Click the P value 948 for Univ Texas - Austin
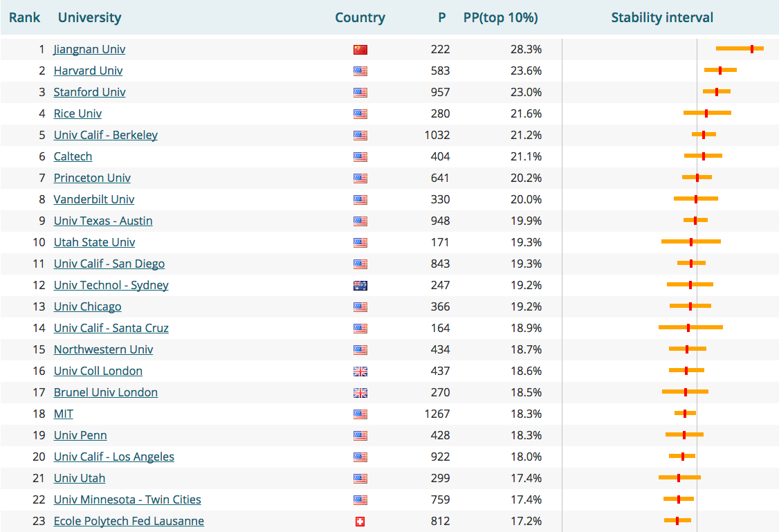This screenshot has width=779, height=532. (440, 221)
